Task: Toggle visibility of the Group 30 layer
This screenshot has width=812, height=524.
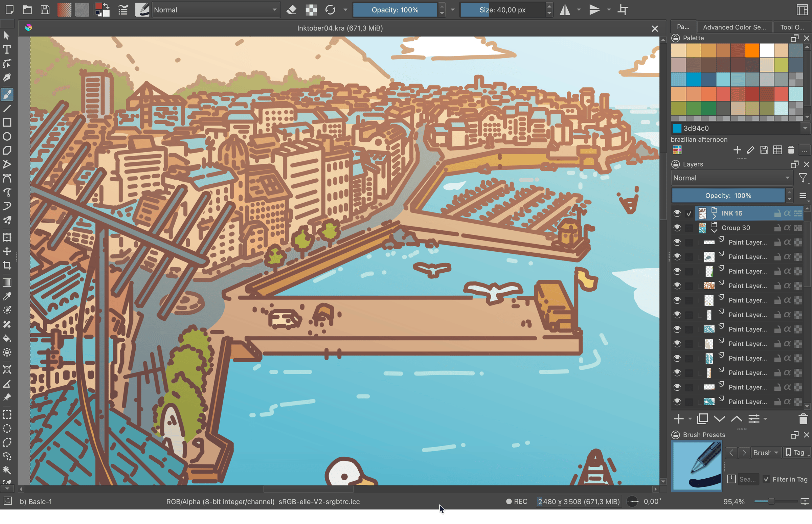Action: tap(677, 228)
